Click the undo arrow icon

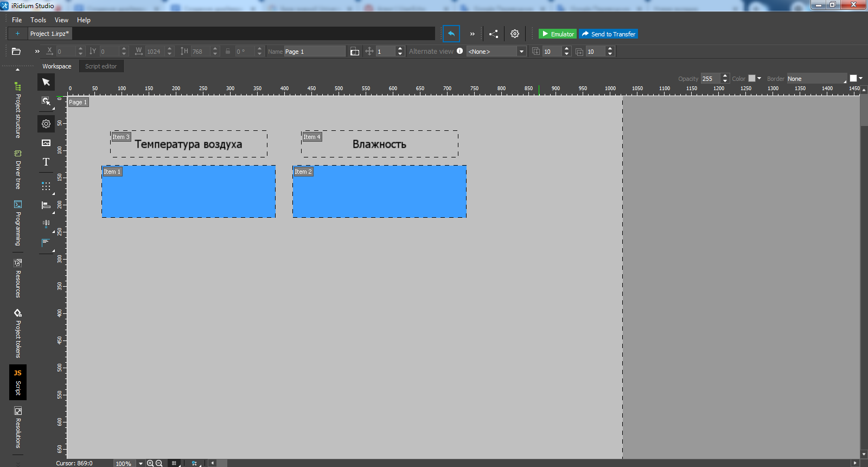click(451, 34)
